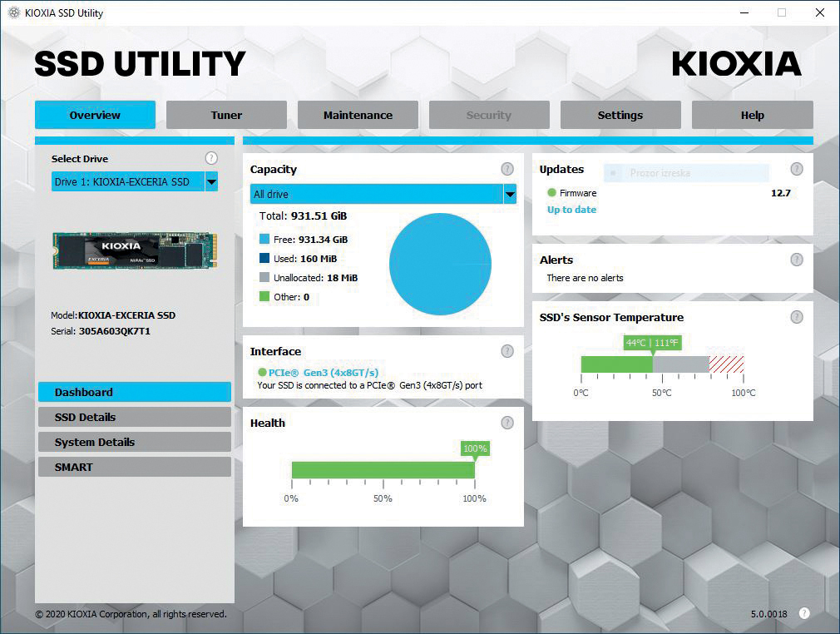The height and width of the screenshot is (634, 840).
Task: Click the help icon beside Select Drive
Action: click(x=211, y=158)
